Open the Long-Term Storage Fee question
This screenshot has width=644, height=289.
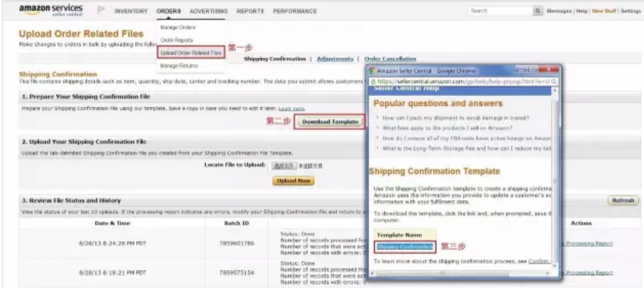click(x=466, y=149)
